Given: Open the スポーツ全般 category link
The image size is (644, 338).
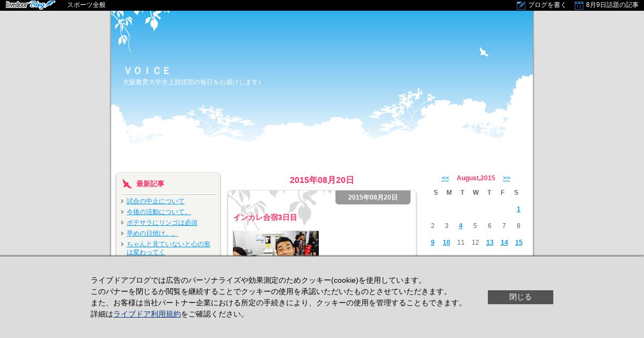Looking at the screenshot, I should pyautogui.click(x=86, y=5).
